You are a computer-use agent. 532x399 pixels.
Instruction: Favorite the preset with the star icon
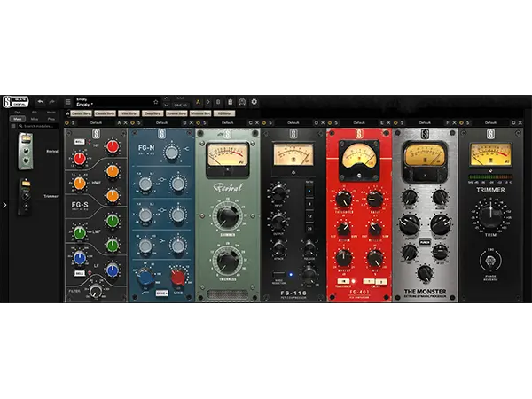point(156,102)
